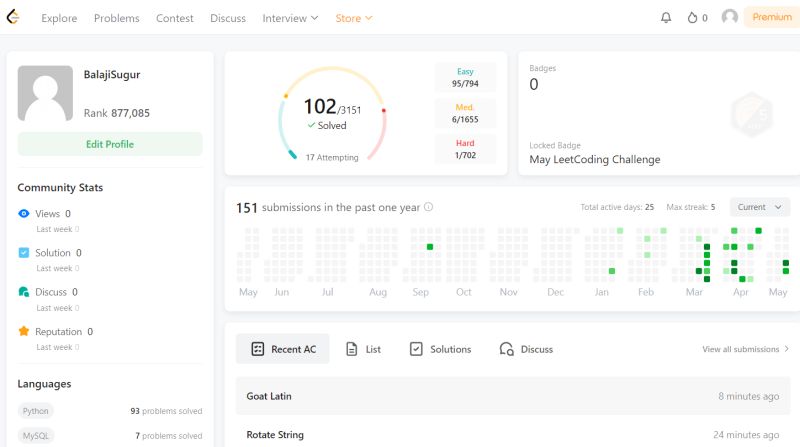Open the Goat Latin submission
Viewport: 800px width, 447px height.
pos(513,396)
